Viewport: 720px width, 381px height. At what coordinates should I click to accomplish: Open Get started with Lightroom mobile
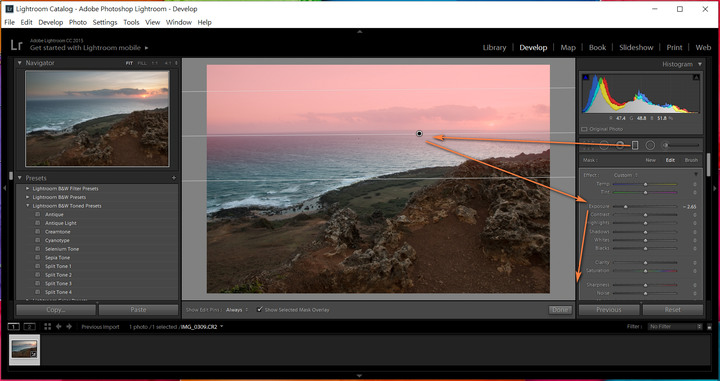[89, 47]
